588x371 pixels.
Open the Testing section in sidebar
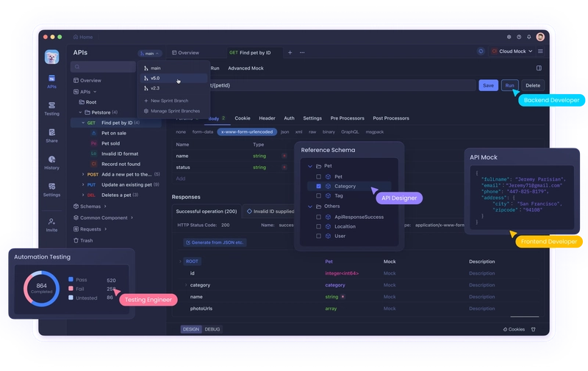pyautogui.click(x=51, y=108)
